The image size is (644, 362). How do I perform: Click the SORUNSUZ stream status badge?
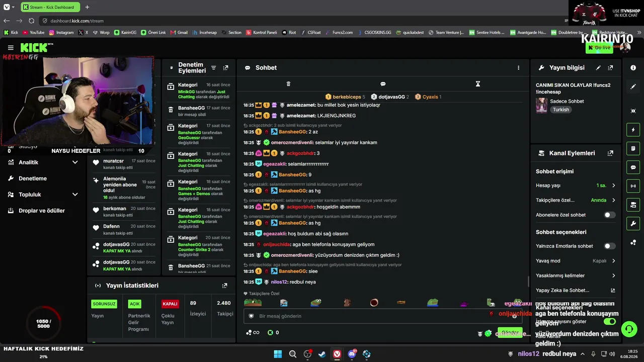pos(104,304)
